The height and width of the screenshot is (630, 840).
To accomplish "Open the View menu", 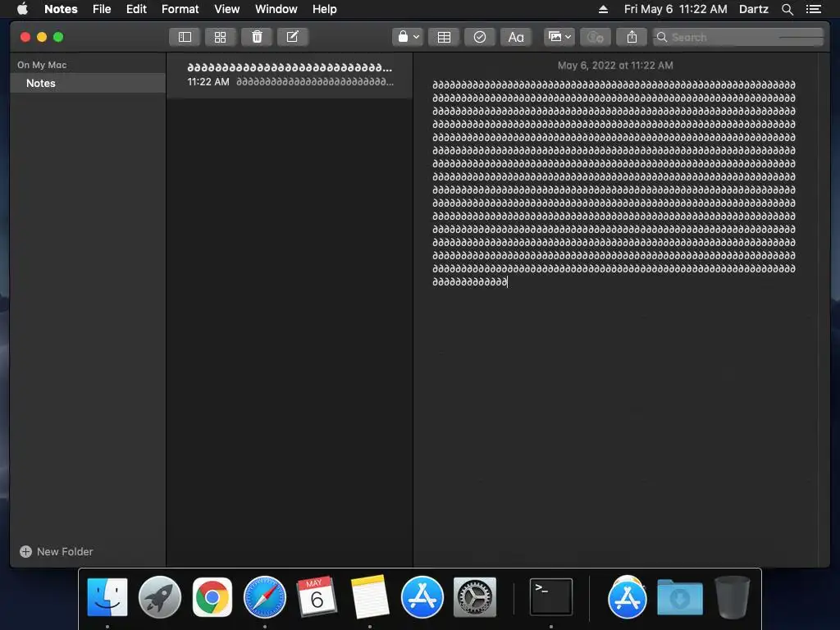I will pos(226,9).
